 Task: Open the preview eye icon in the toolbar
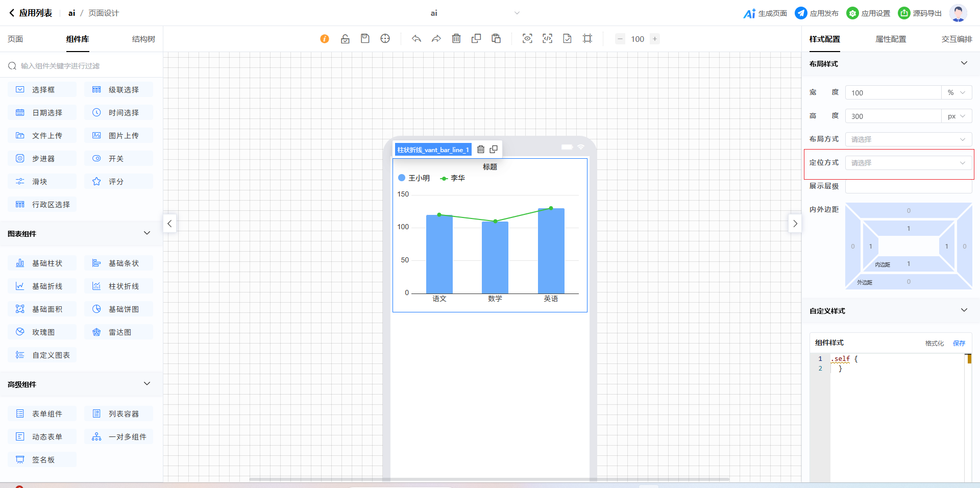point(527,39)
